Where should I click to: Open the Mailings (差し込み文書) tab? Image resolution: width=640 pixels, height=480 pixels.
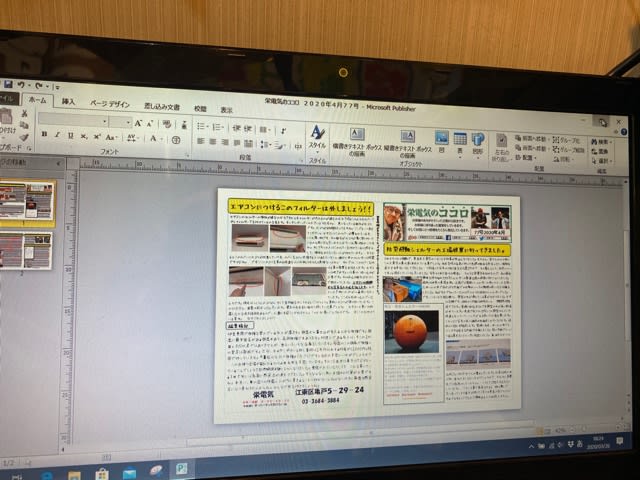click(x=162, y=107)
